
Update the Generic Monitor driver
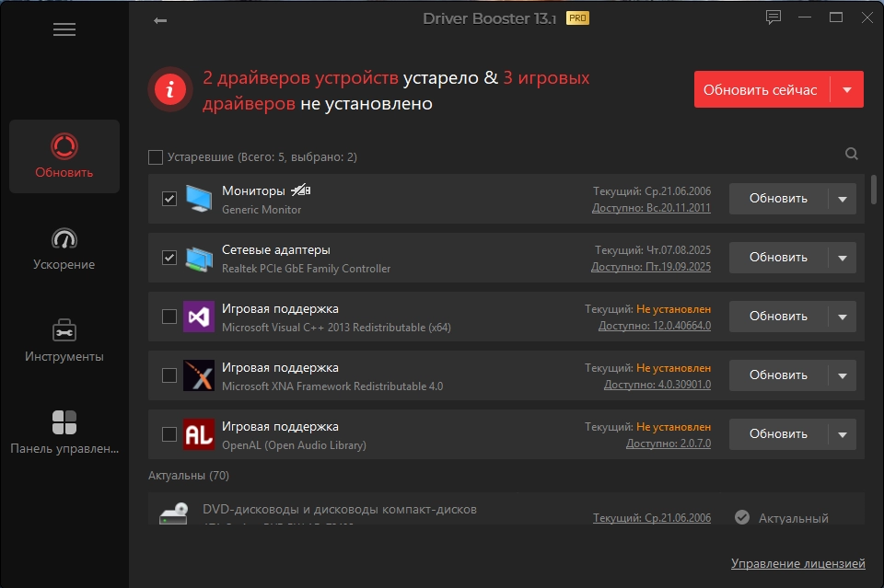(779, 199)
